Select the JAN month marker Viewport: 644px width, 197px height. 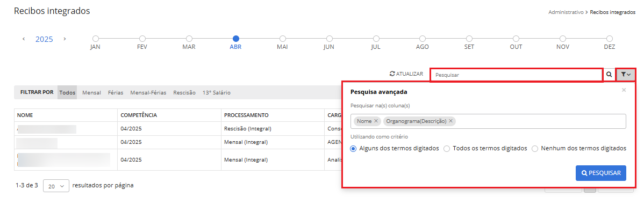coord(95,39)
